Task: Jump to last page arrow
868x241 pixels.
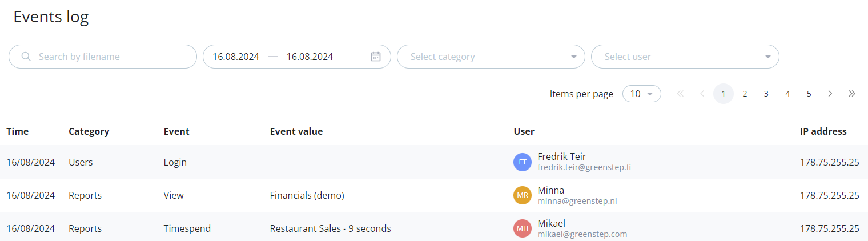Action: (x=852, y=94)
